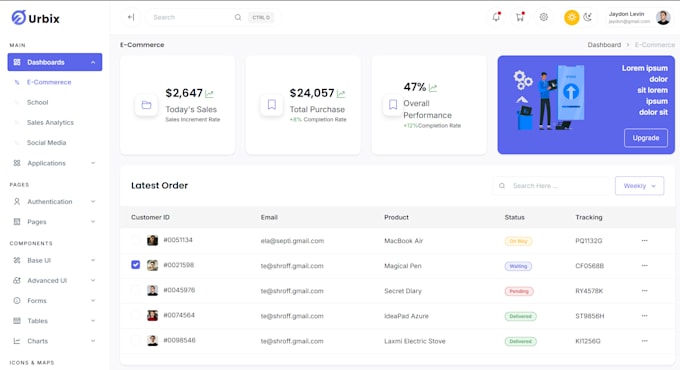Click email ela@septi.gmail.com

pos(292,241)
